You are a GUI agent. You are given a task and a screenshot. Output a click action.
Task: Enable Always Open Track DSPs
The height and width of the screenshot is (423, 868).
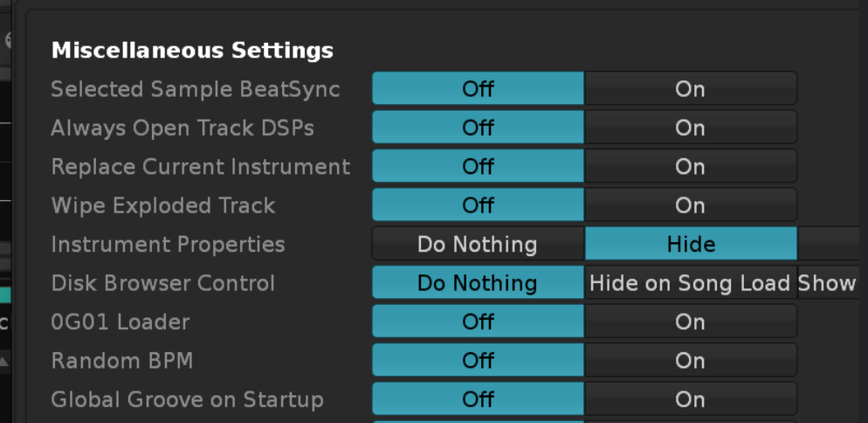690,128
